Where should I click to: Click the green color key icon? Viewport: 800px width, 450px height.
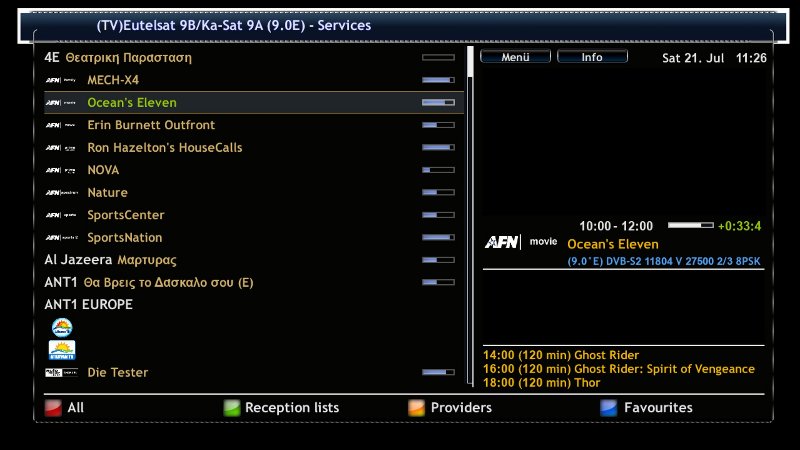232,408
